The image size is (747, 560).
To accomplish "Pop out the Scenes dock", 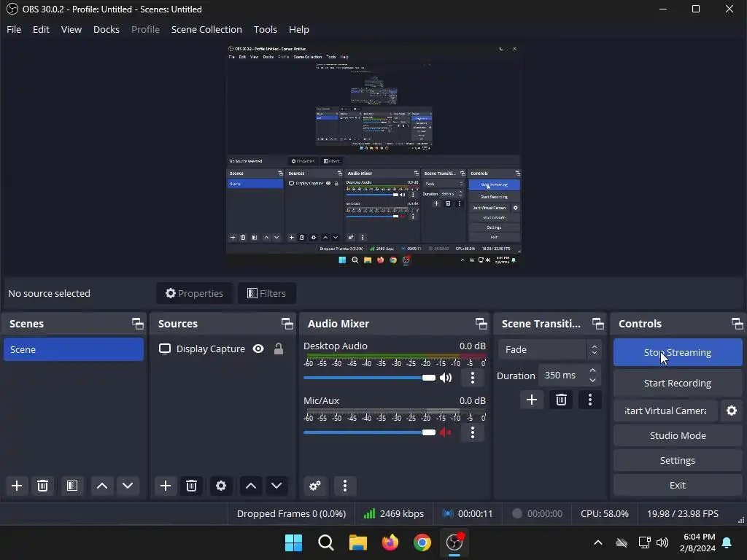I will pos(138,324).
